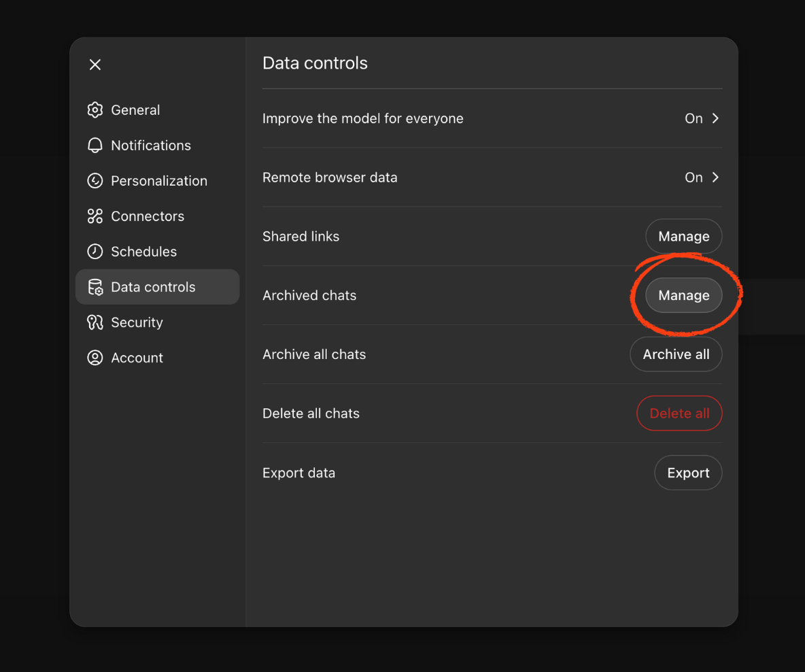Expand details for model improvement setting

click(x=715, y=118)
